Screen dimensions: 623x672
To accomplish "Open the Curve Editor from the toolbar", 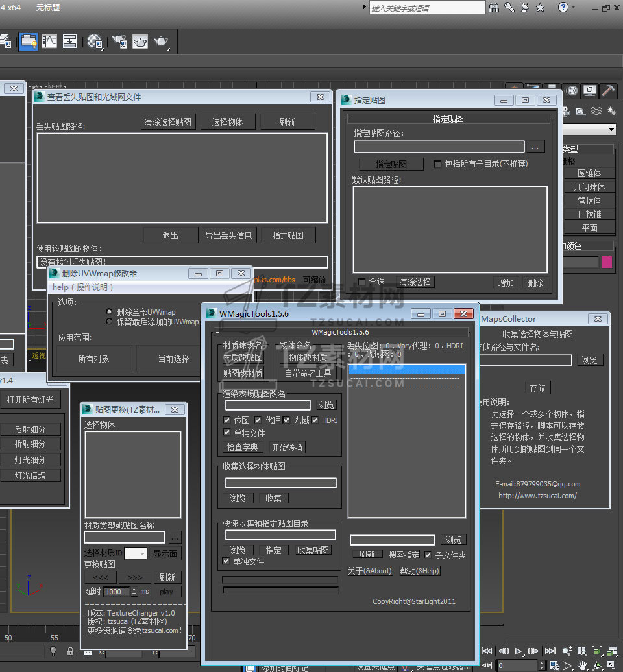I will pos(49,42).
